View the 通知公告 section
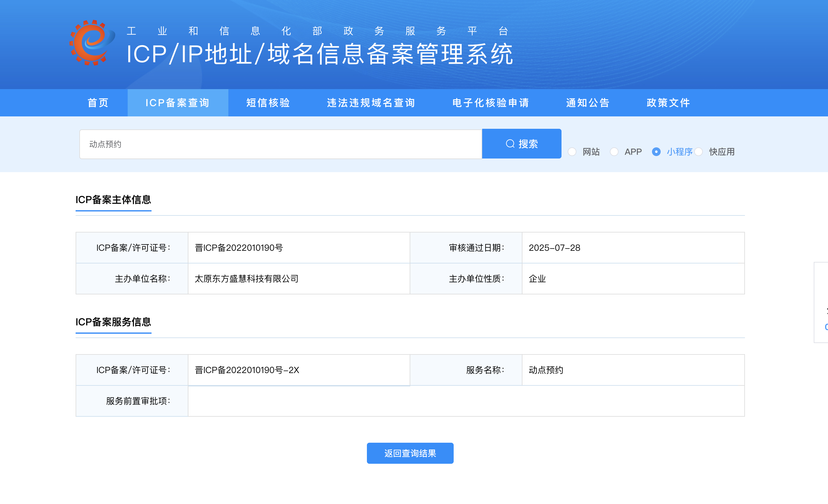The image size is (828, 504). tap(588, 103)
